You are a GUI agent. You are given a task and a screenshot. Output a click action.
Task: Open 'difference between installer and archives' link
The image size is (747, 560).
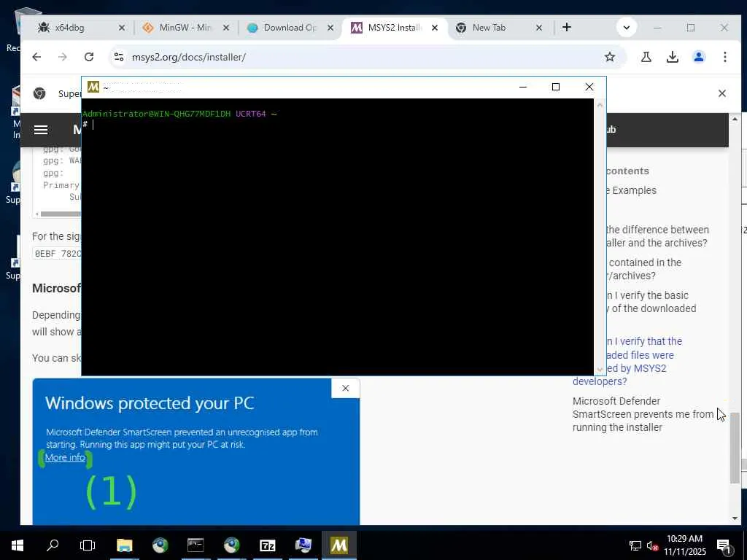click(656, 236)
